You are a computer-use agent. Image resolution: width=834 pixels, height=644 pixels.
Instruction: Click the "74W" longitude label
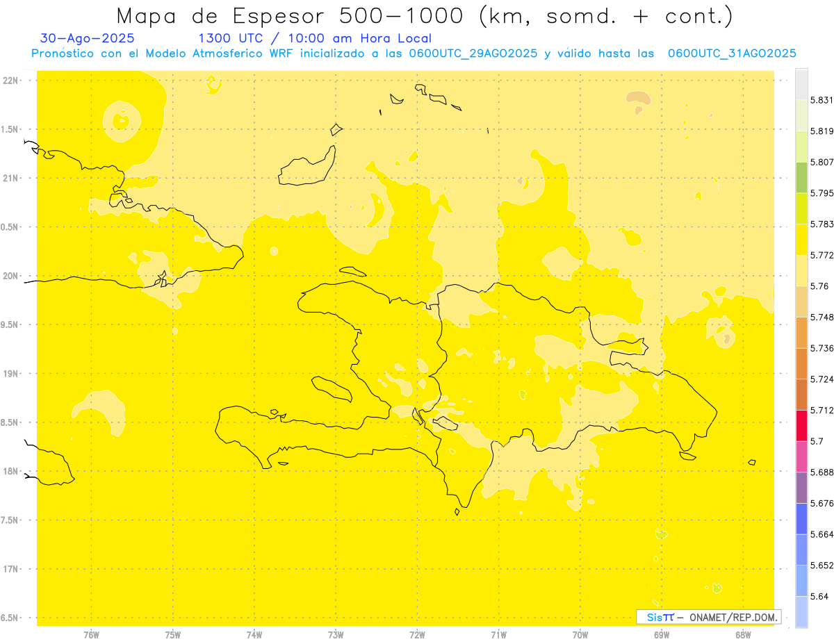pyautogui.click(x=254, y=634)
